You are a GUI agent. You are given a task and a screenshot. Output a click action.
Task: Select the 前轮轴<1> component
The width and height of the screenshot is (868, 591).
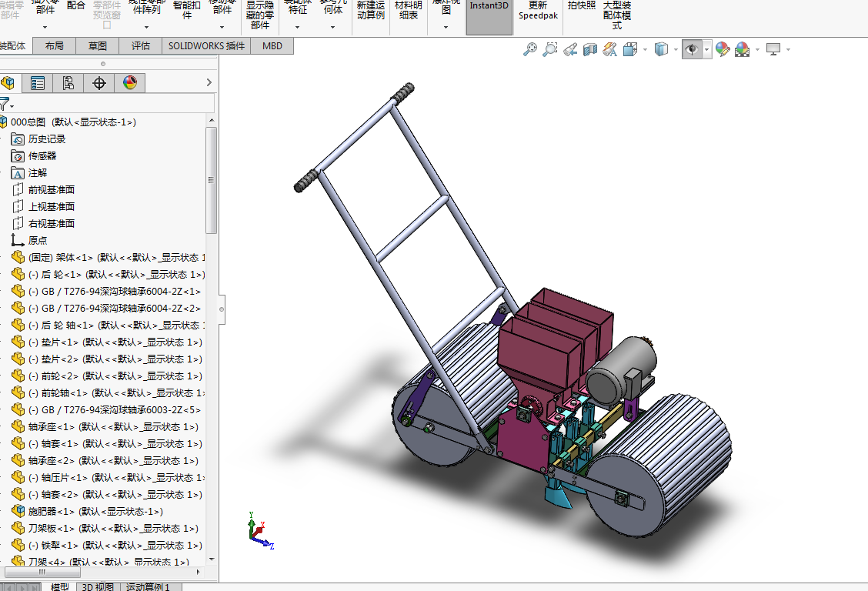[108, 393]
